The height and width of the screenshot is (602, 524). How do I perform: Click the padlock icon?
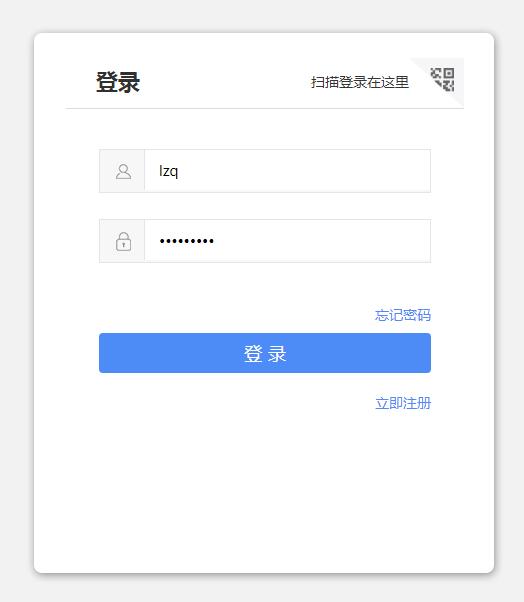tap(123, 241)
